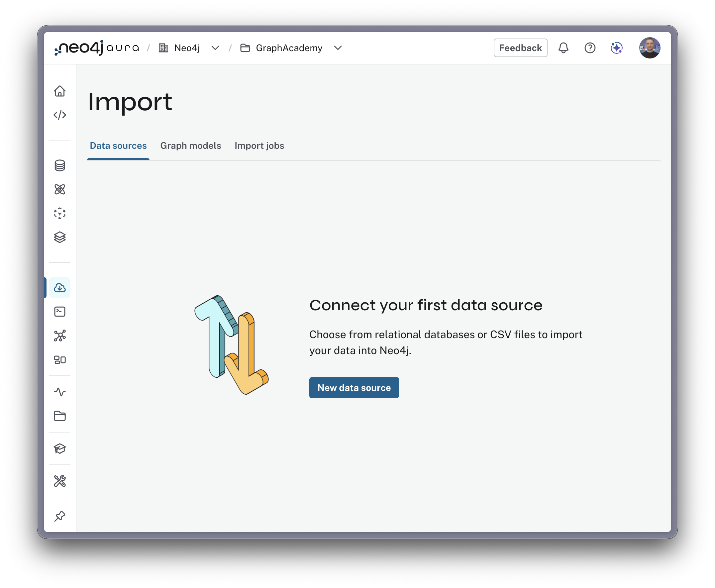The width and height of the screenshot is (715, 588).
Task: Switch to the Graph models tab
Action: pyautogui.click(x=191, y=146)
